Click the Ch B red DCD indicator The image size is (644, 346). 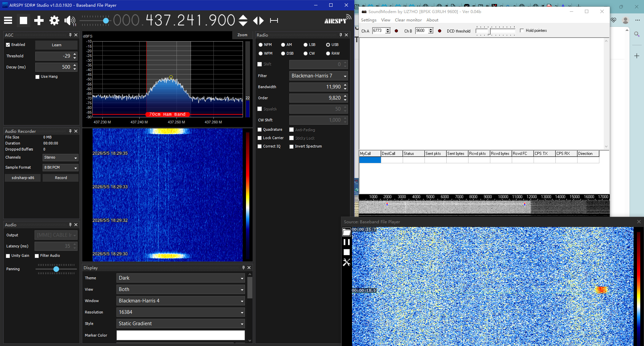coord(440,31)
